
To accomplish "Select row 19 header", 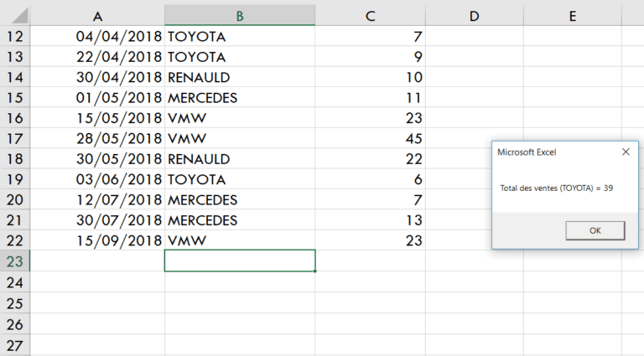I will 15,179.
